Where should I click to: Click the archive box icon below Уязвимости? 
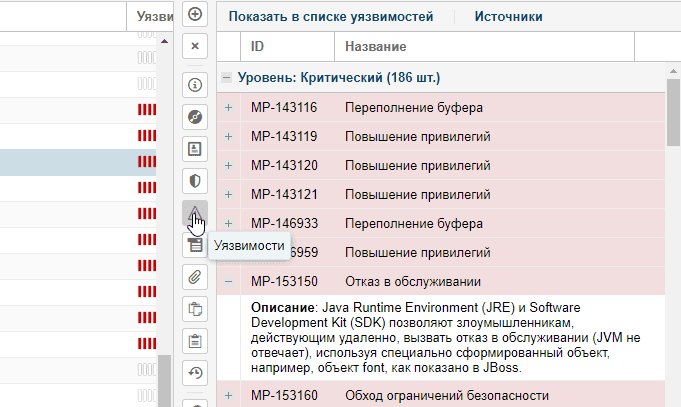pos(195,245)
